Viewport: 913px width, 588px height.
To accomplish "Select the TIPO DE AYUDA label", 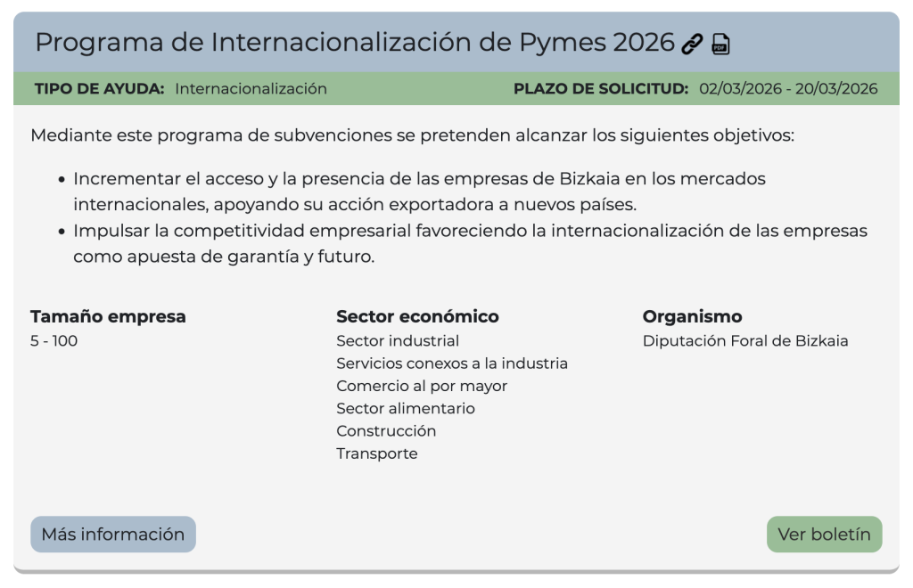I will 99,88.
